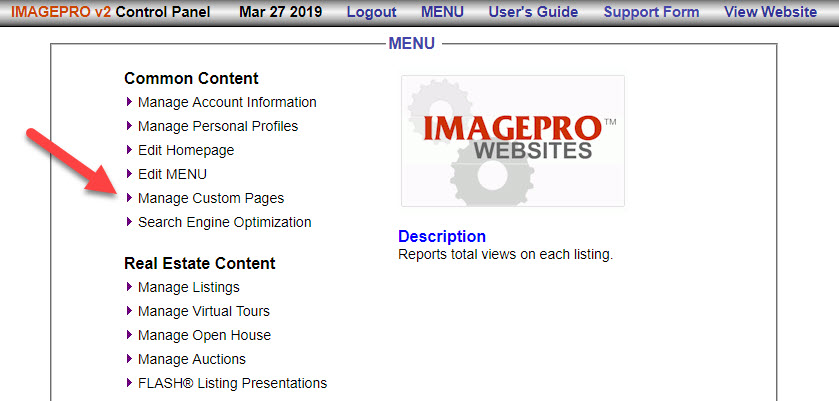Click the Edit Homepage link
This screenshot has height=401, width=839.
click(x=186, y=150)
